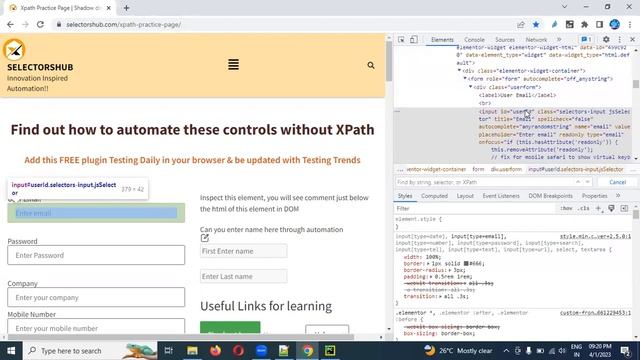Open the Event Listeners tab
The image size is (640, 360).
pyautogui.click(x=501, y=196)
